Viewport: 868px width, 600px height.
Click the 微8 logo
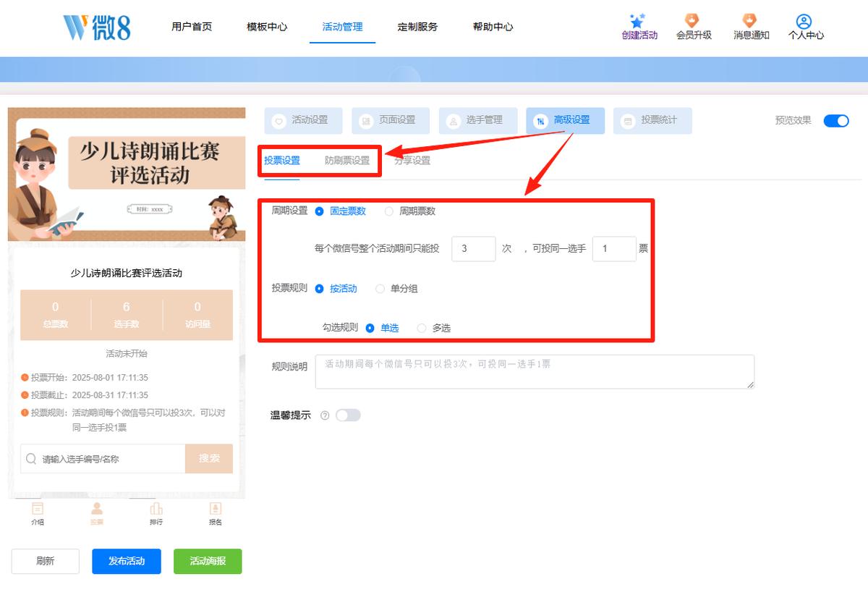(x=96, y=27)
